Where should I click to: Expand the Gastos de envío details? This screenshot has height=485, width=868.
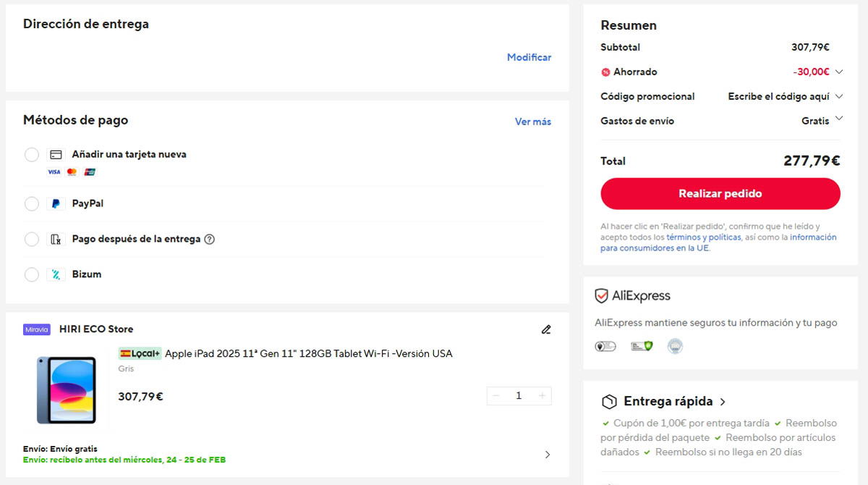pyautogui.click(x=839, y=118)
